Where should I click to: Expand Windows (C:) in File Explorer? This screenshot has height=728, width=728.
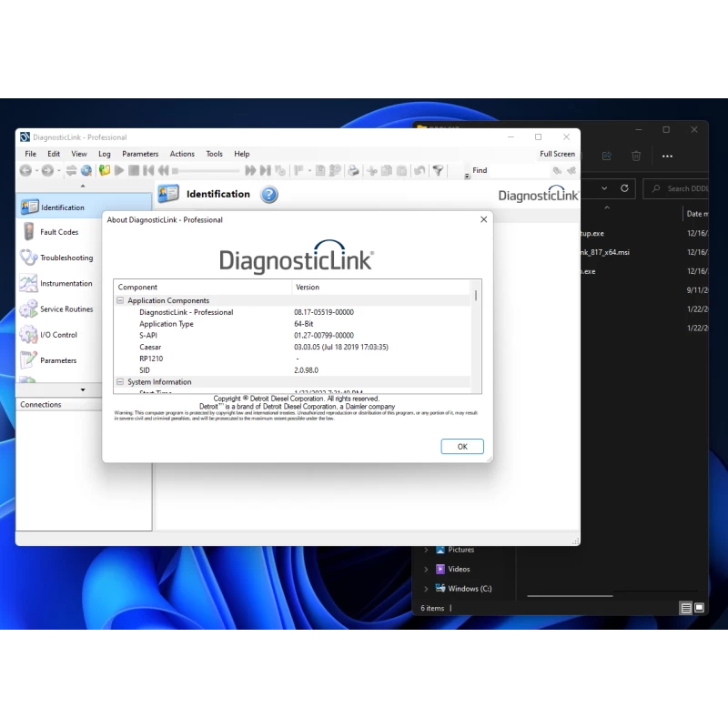(426, 588)
